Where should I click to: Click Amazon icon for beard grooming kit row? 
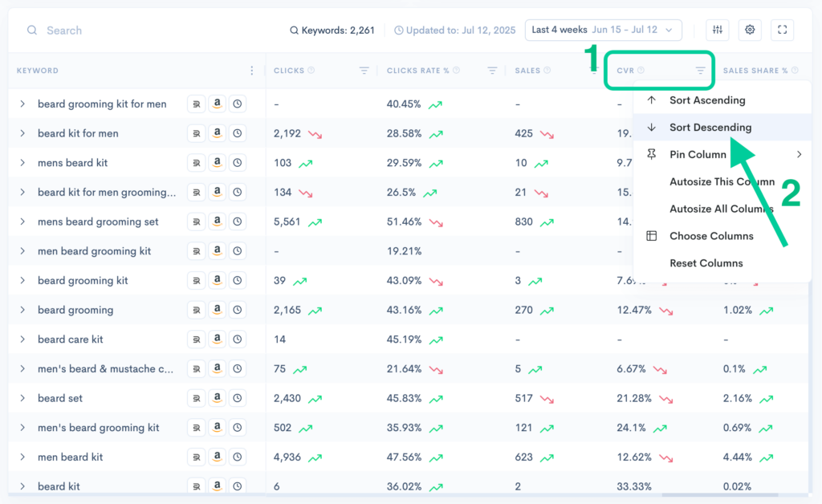217,280
